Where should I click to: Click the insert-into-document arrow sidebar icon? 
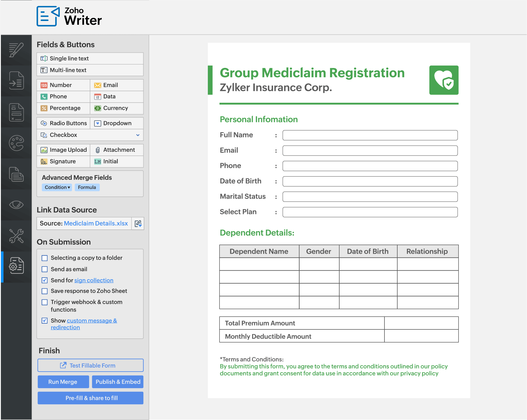(16, 81)
